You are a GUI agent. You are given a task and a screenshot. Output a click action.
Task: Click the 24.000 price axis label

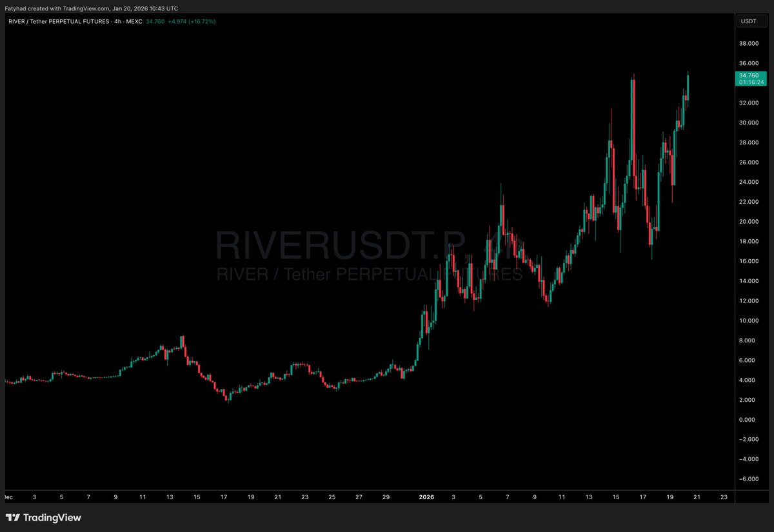pos(749,182)
